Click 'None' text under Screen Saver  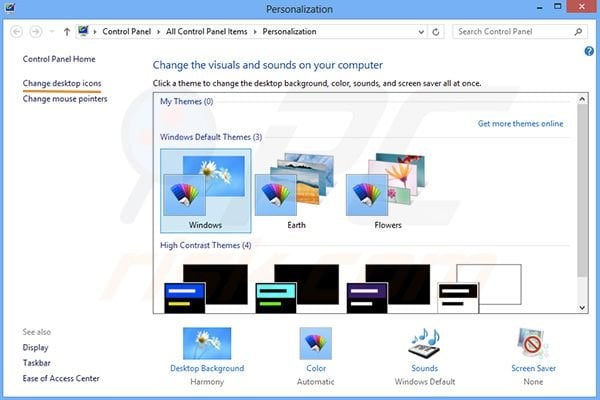click(533, 382)
